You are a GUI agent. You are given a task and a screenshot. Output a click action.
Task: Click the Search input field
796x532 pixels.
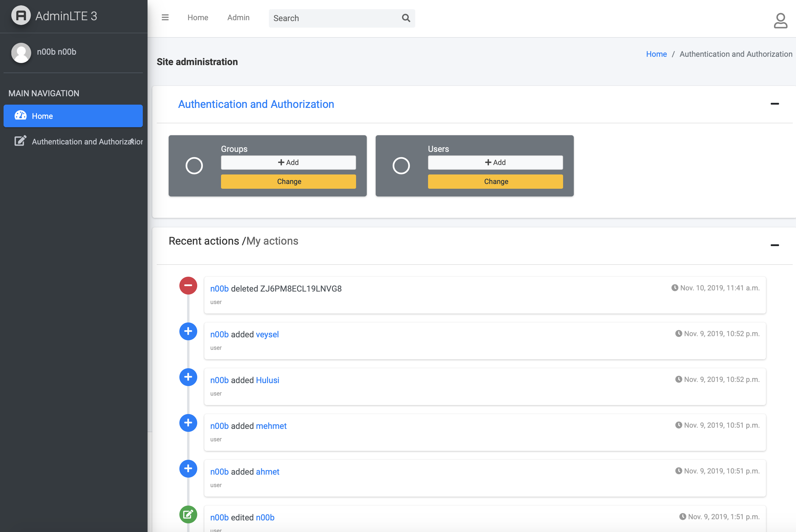[342, 18]
